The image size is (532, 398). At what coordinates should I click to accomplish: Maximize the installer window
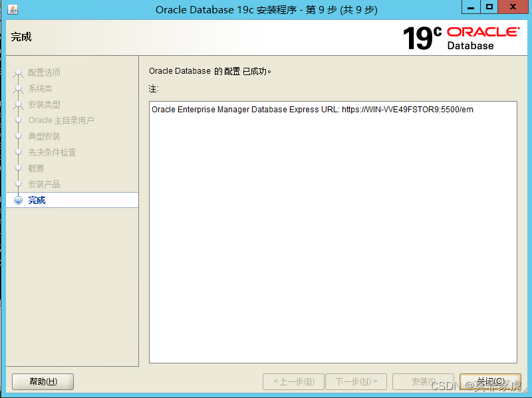pos(489,7)
